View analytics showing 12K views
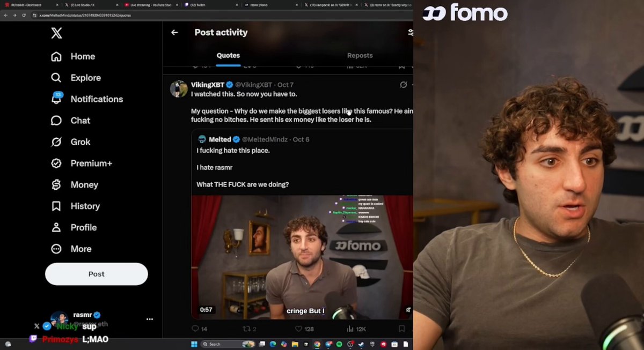 [x=357, y=329]
